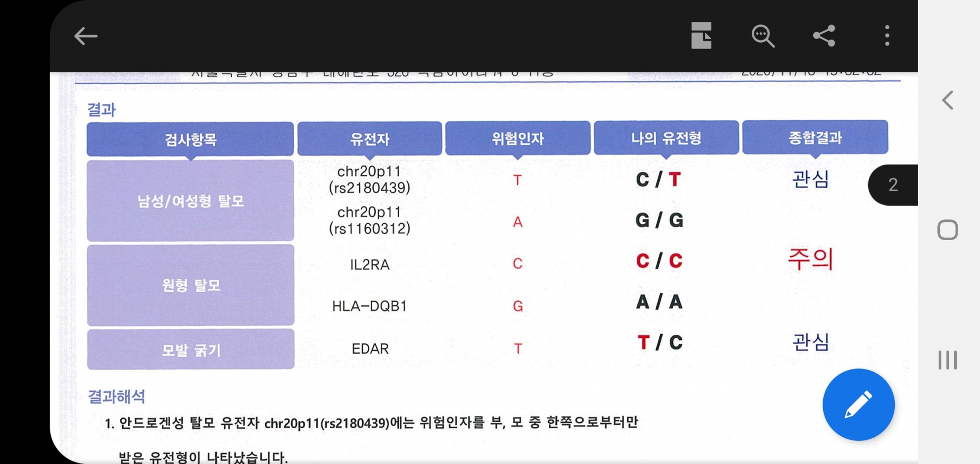Viewport: 980px width, 464px height.
Task: Tap the 남성/여성형 탈모 category cell
Action: coord(190,201)
